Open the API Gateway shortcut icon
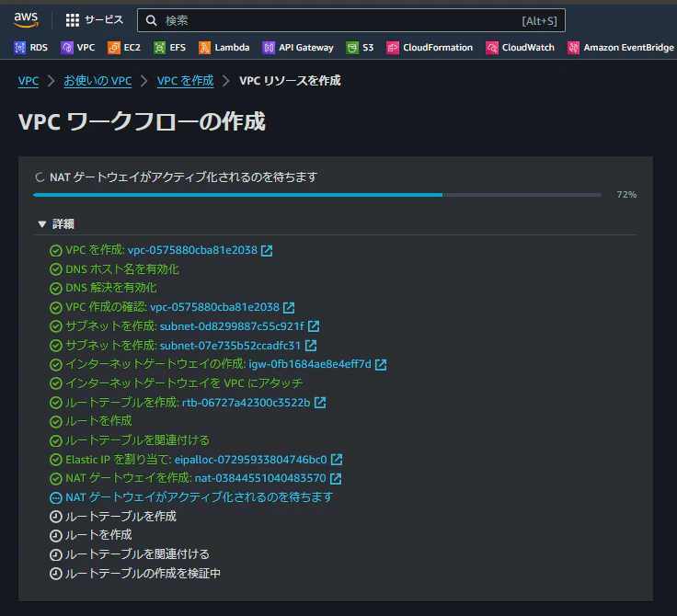This screenshot has width=677, height=616. click(x=269, y=48)
